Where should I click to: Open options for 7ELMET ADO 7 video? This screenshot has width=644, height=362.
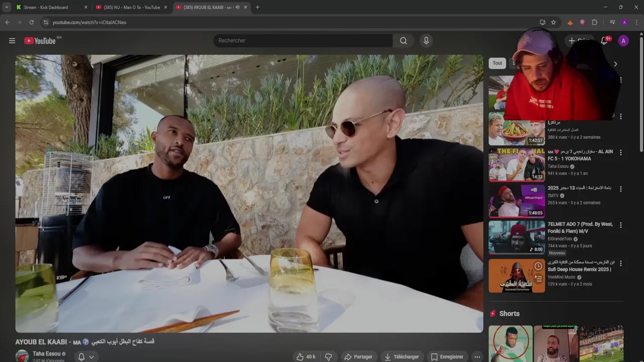(621, 225)
